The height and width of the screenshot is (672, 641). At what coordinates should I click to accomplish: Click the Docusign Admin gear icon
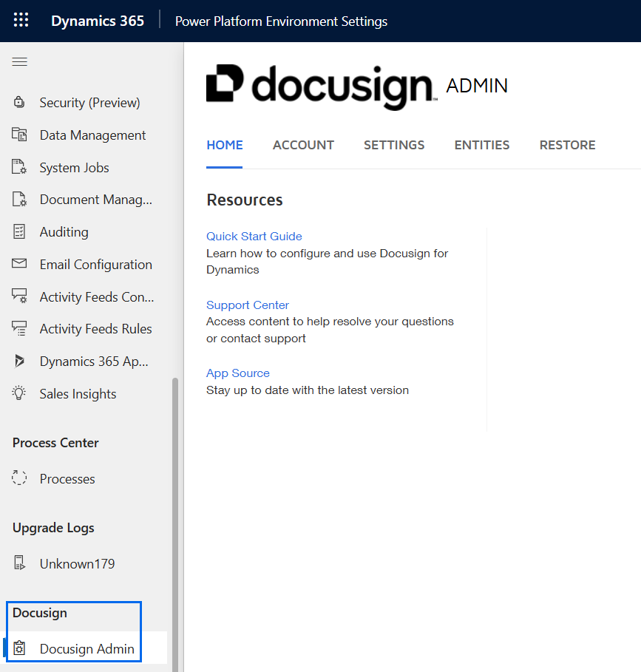(x=19, y=648)
